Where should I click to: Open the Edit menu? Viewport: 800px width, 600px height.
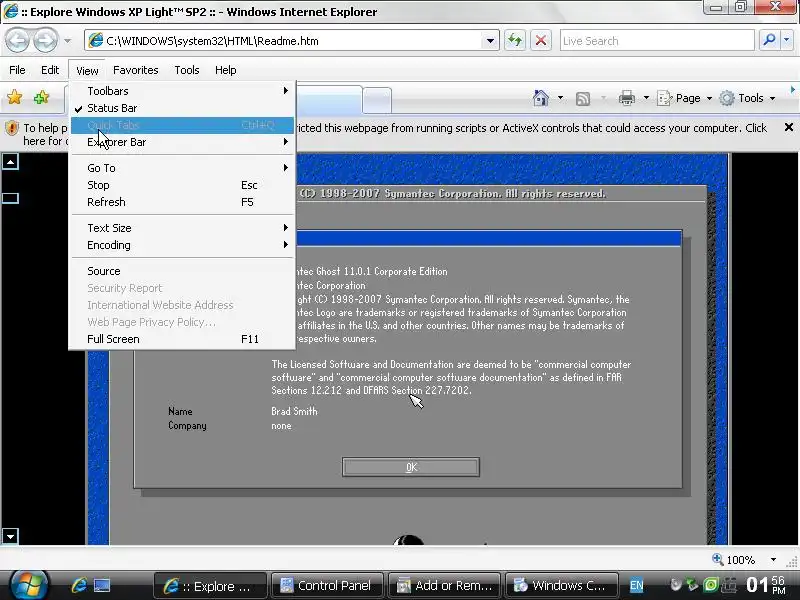pyautogui.click(x=50, y=70)
